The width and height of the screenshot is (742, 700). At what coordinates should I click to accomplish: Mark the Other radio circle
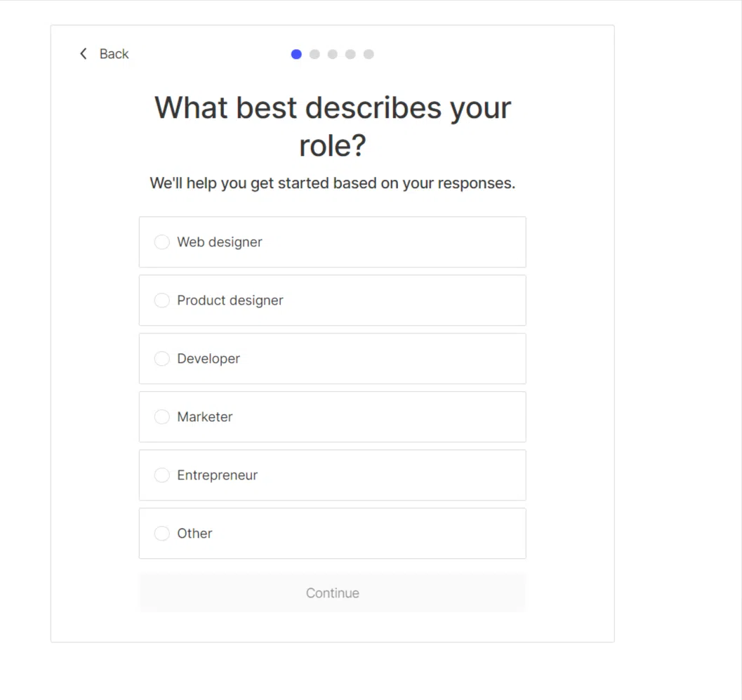162,534
